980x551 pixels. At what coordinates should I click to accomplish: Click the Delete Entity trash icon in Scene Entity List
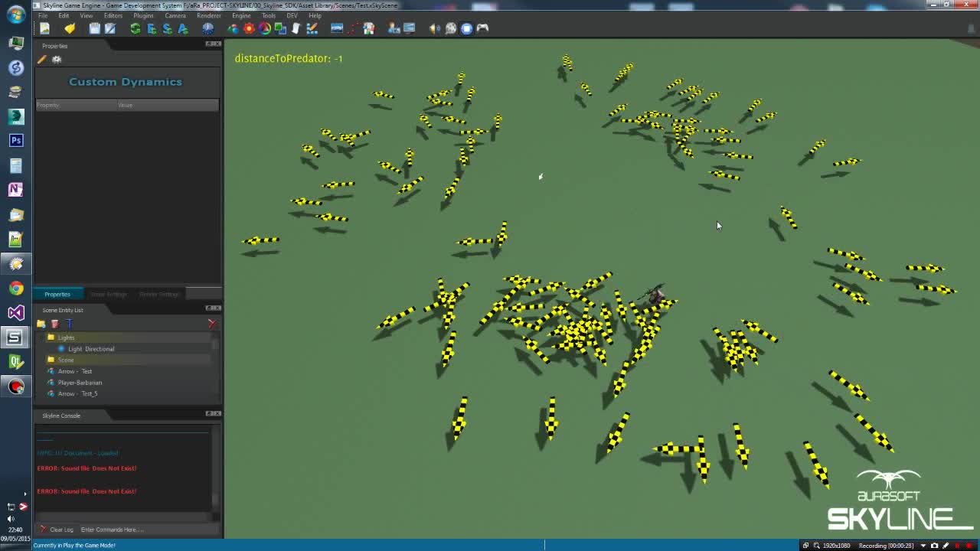click(54, 323)
